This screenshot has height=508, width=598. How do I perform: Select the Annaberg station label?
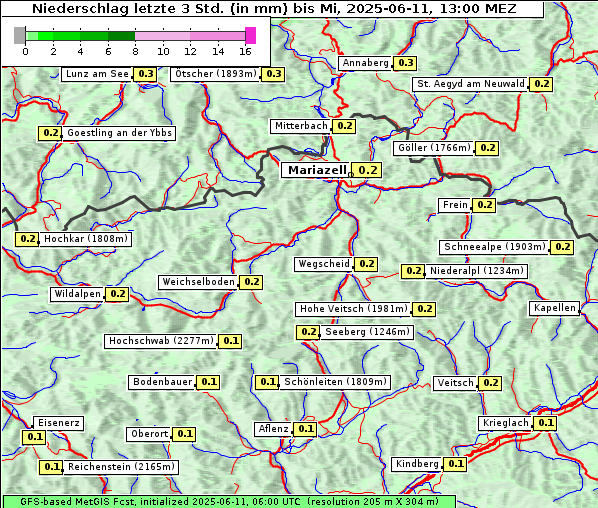tap(365, 63)
